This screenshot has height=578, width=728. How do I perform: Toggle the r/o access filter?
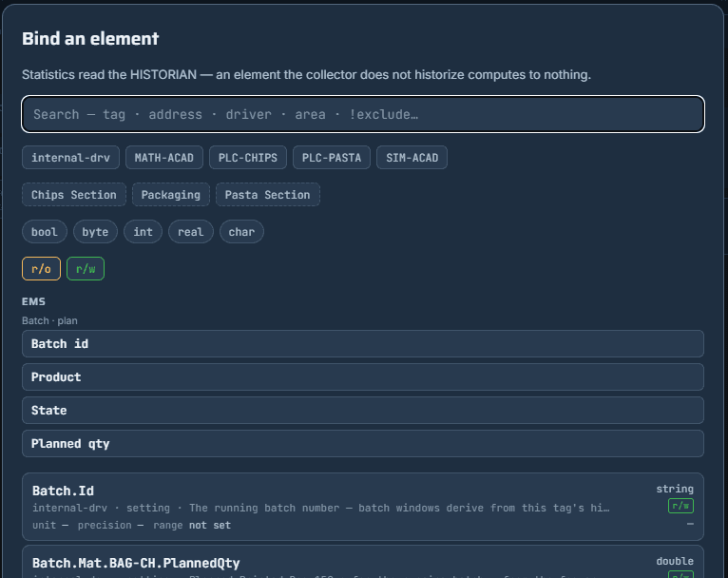tap(41, 269)
